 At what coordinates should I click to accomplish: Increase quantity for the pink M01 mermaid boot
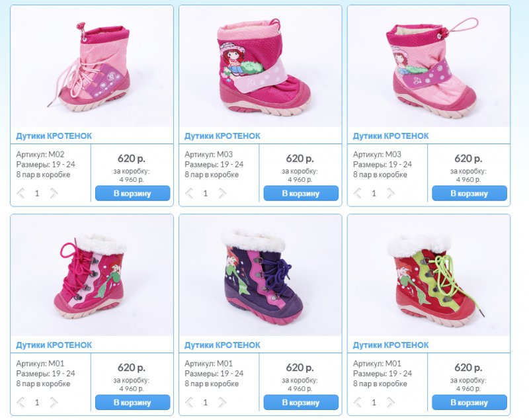pyautogui.click(x=54, y=402)
